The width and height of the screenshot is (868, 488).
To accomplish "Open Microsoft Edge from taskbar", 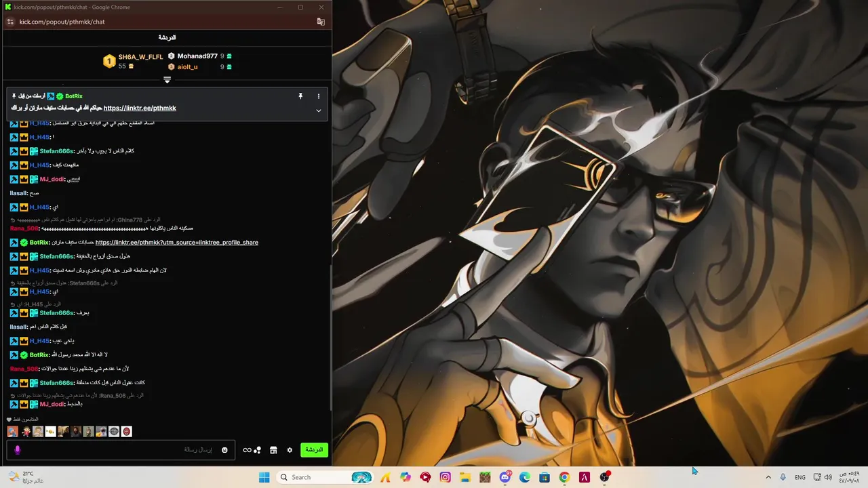I will point(524,477).
